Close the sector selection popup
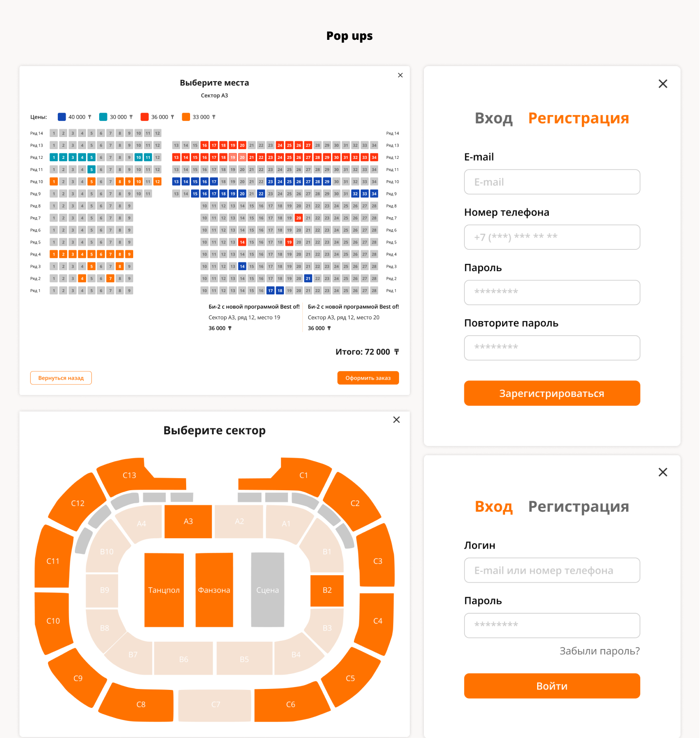The width and height of the screenshot is (700, 738). pos(396,420)
